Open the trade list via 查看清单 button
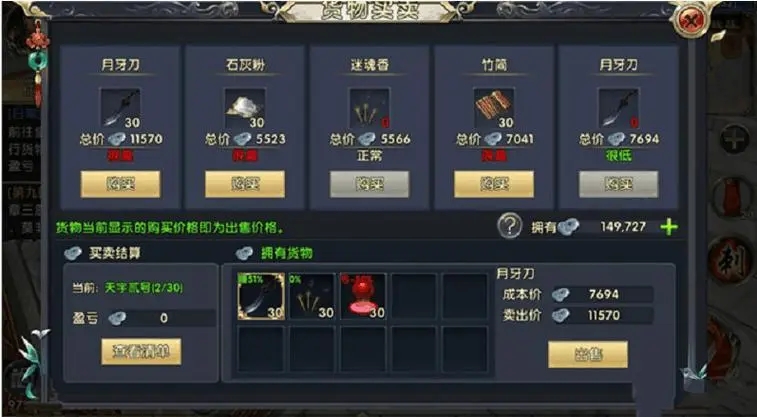Image resolution: width=757 pixels, height=417 pixels. 141,351
